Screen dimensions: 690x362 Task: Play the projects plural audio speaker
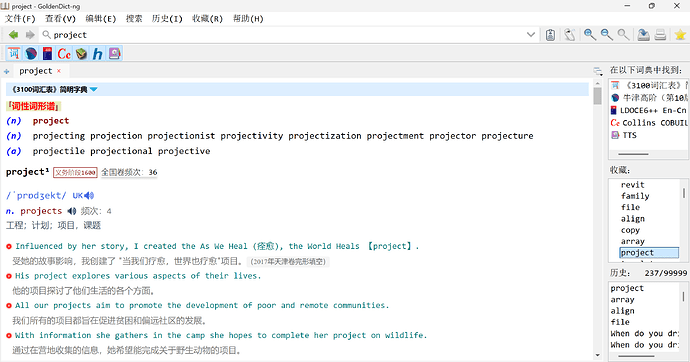point(72,211)
